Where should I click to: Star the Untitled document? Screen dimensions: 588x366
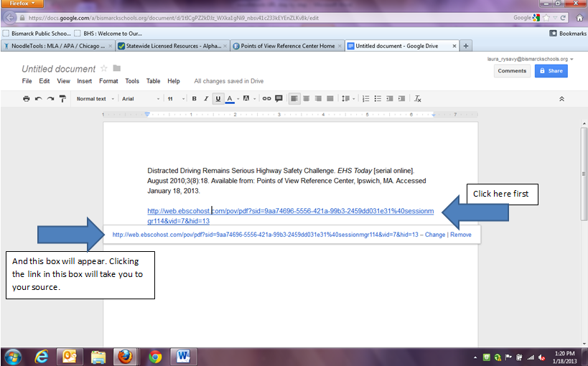[x=104, y=68]
